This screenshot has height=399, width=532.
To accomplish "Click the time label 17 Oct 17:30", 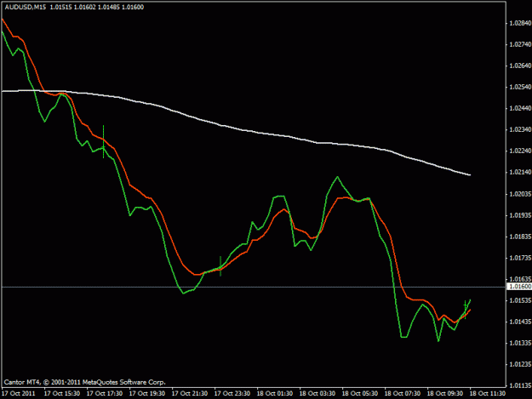I will pyautogui.click(x=105, y=394).
